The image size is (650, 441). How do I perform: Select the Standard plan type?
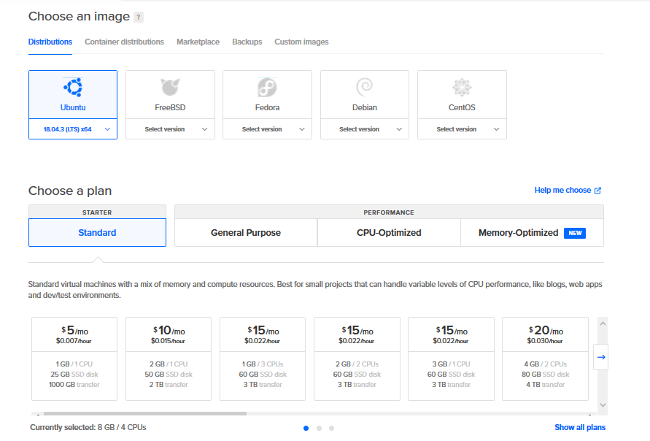click(97, 233)
